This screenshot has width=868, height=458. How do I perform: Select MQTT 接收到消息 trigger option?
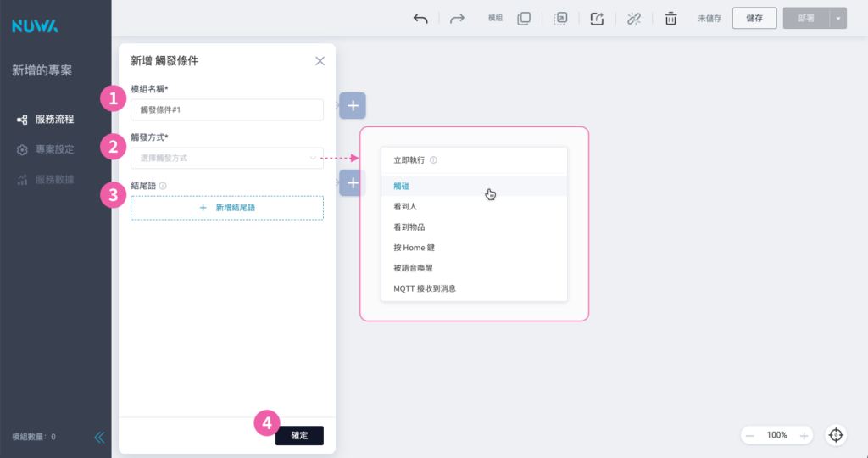click(x=474, y=288)
